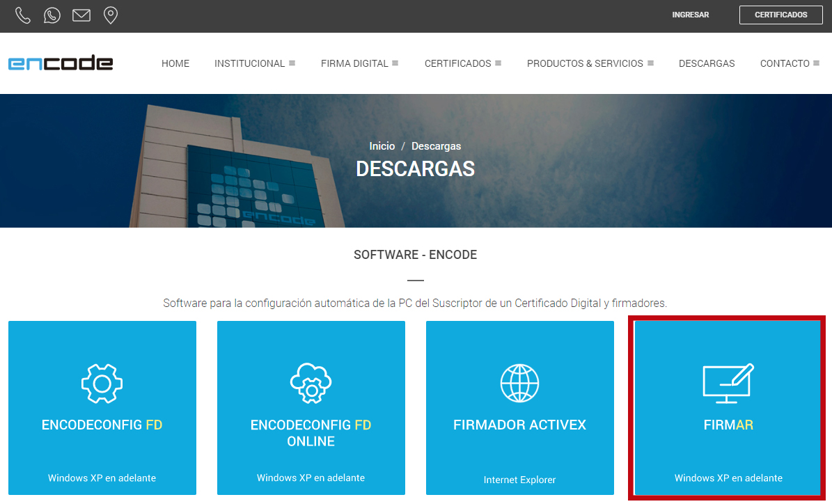Click the globe icon for Firmador ActiveX
The width and height of the screenshot is (832, 504).
(x=519, y=383)
